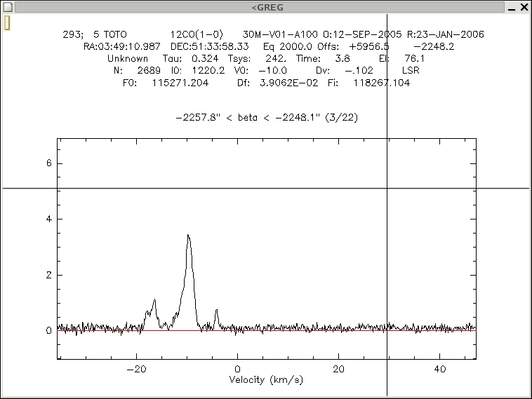Click the x-axis tick label '20'

click(x=339, y=369)
